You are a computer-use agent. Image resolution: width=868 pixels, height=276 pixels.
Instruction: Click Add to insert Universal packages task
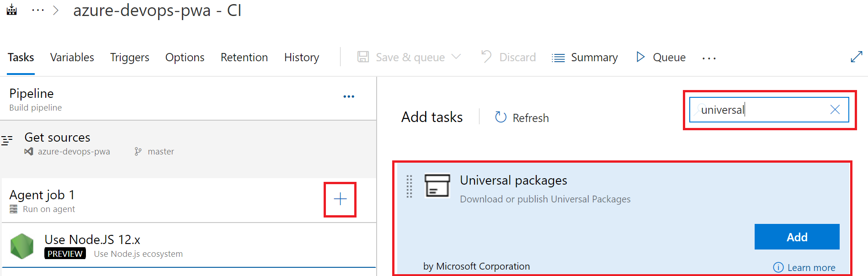coord(797,237)
